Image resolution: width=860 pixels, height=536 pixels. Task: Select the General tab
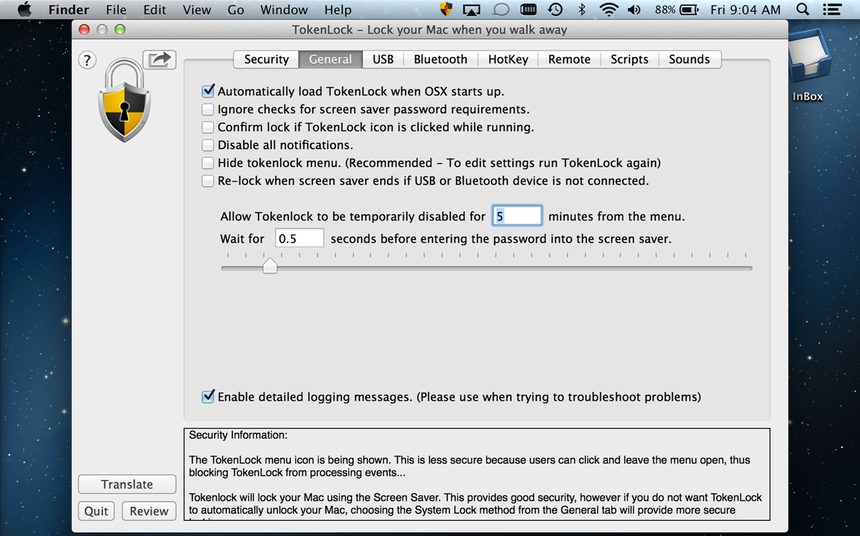coord(330,59)
